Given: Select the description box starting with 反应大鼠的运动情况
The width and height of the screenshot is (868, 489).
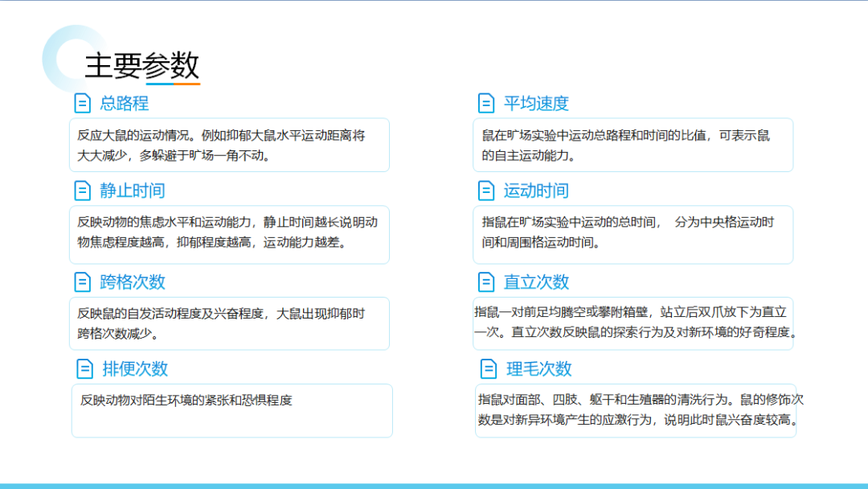Looking at the screenshot, I should pos(229,145).
